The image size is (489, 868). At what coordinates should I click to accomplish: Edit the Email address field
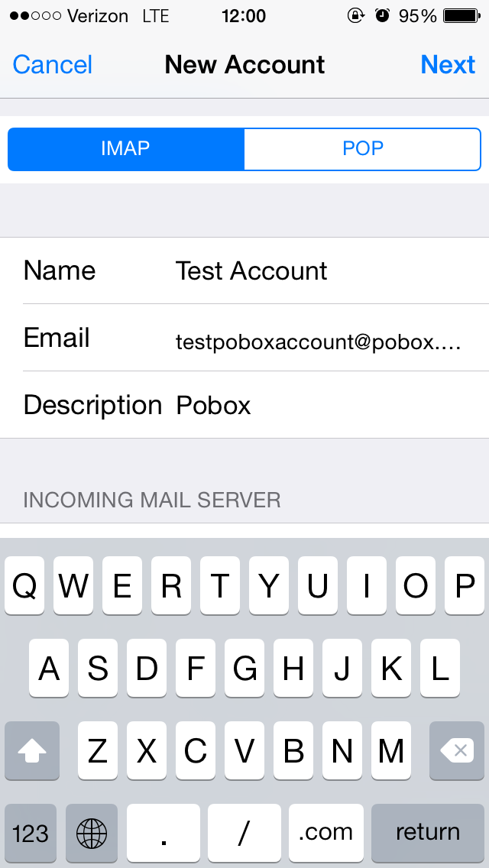244,338
